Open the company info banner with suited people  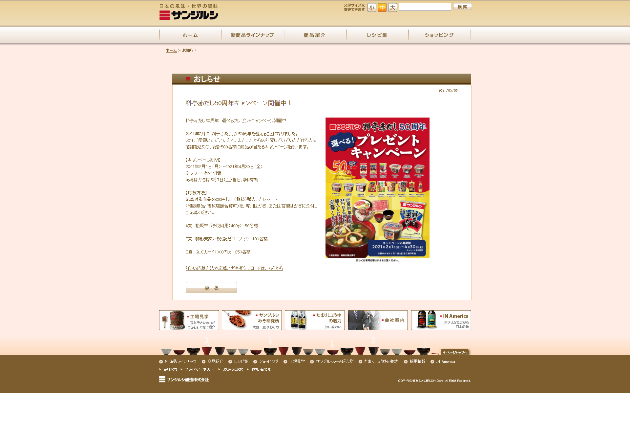click(377, 320)
